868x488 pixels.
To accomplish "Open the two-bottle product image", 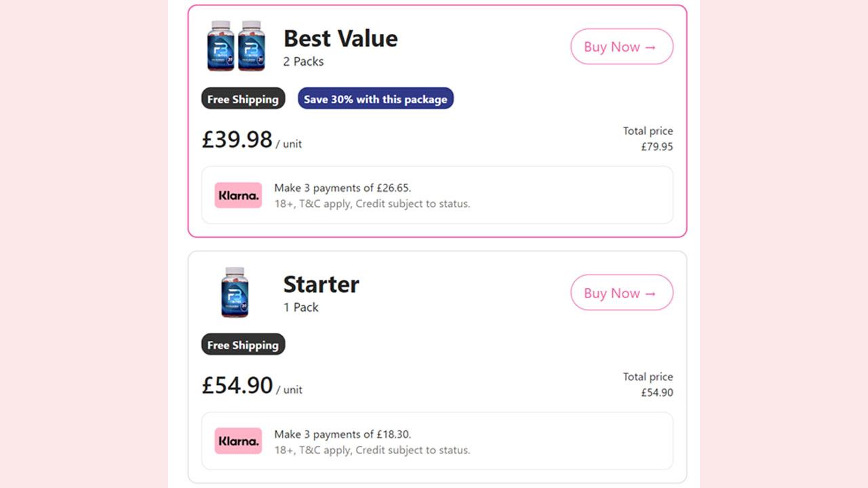I will pyautogui.click(x=236, y=45).
